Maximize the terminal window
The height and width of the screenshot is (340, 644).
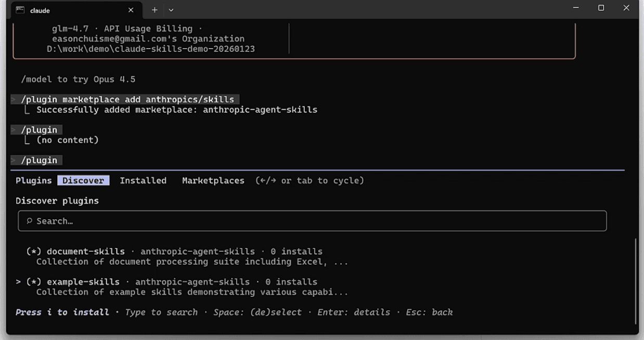coord(601,8)
